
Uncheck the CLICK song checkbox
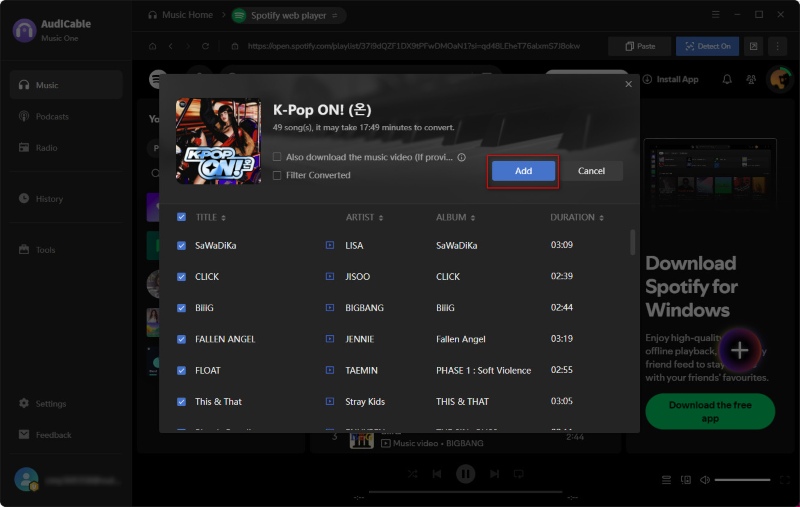pos(181,276)
